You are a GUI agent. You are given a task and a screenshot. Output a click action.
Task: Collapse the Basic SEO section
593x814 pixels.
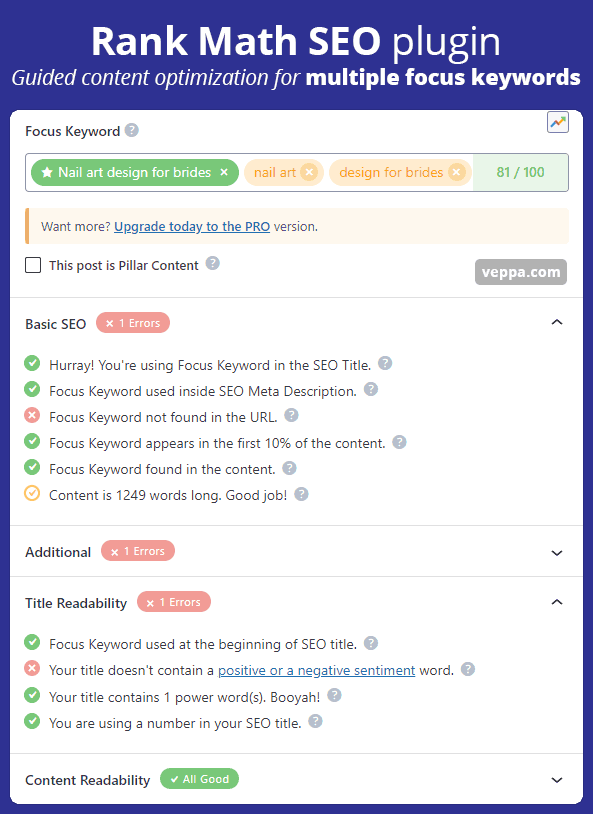coord(557,322)
